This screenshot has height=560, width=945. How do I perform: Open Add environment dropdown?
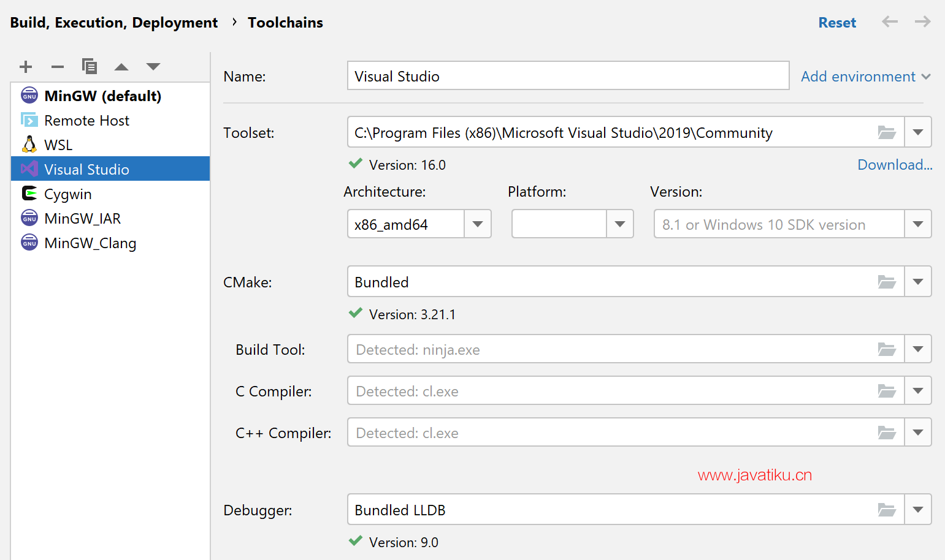866,77
